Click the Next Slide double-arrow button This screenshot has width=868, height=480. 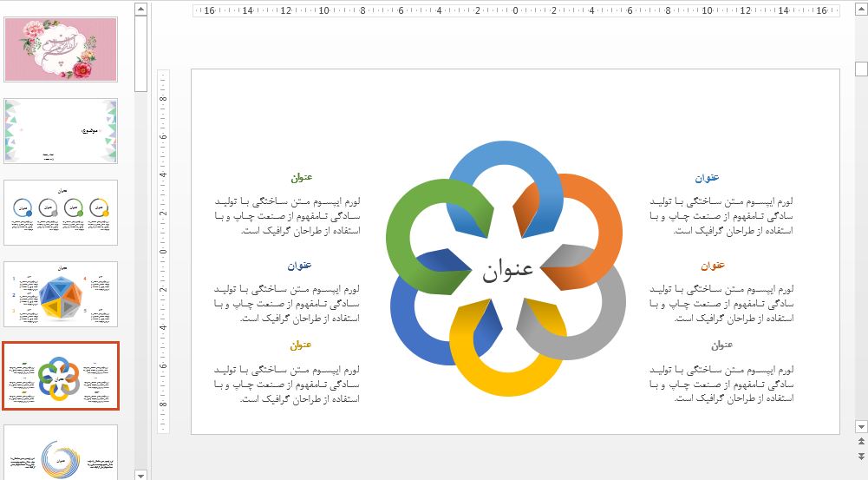tap(860, 456)
